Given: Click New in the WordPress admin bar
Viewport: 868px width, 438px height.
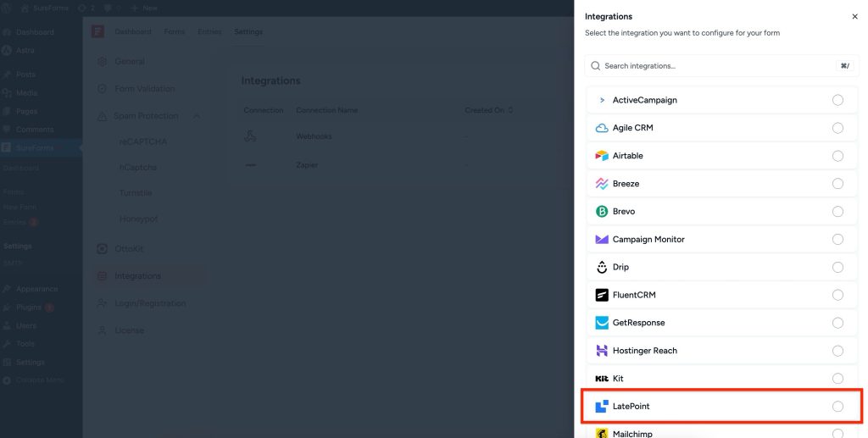Looking at the screenshot, I should [x=144, y=8].
